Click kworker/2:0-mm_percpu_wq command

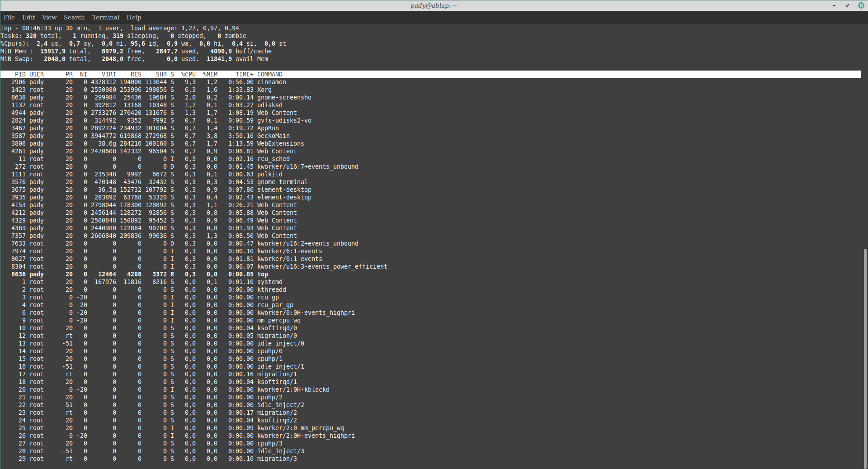pyautogui.click(x=301, y=428)
